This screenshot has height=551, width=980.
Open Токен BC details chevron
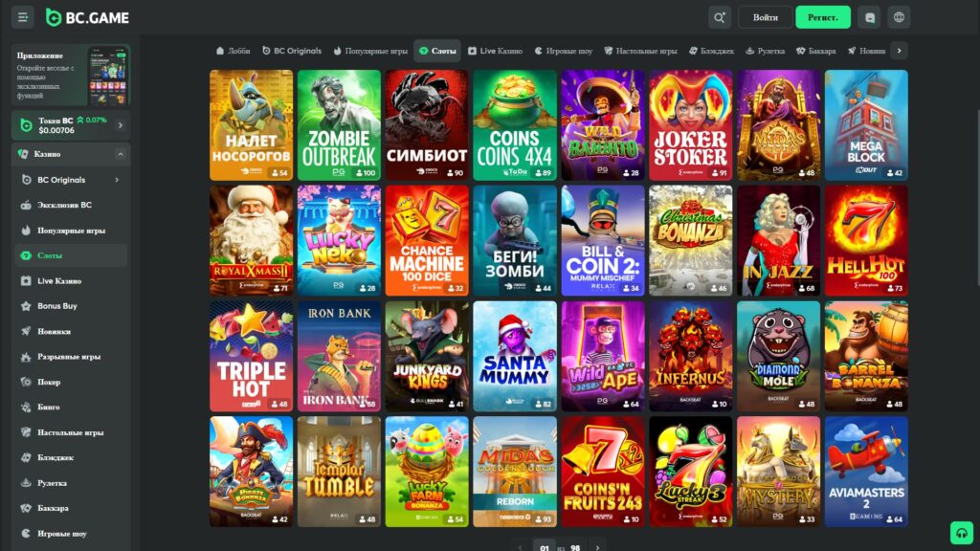point(121,125)
